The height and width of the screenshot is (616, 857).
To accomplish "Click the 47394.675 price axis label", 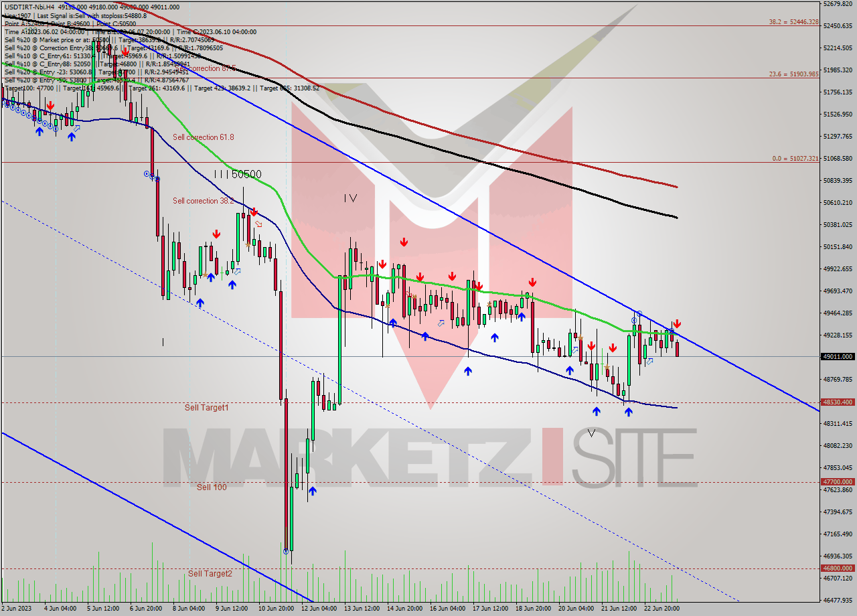I will tap(838, 512).
